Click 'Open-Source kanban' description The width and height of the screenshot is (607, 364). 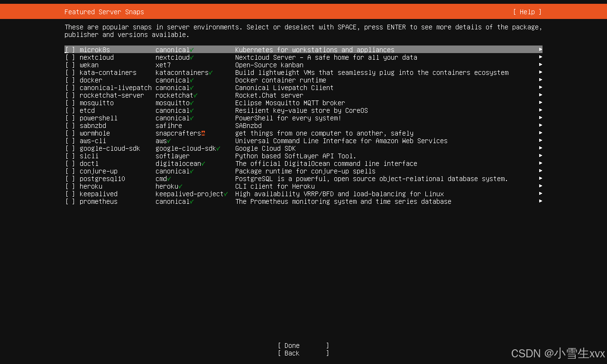(269, 65)
